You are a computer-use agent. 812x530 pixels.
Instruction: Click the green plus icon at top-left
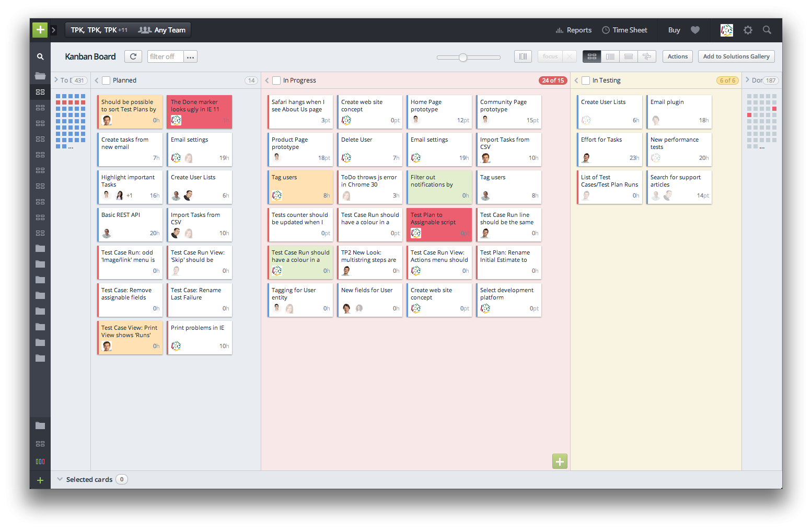40,30
